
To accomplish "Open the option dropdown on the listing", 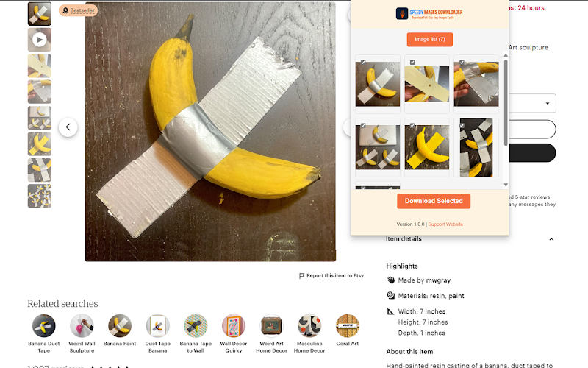I will pos(532,103).
